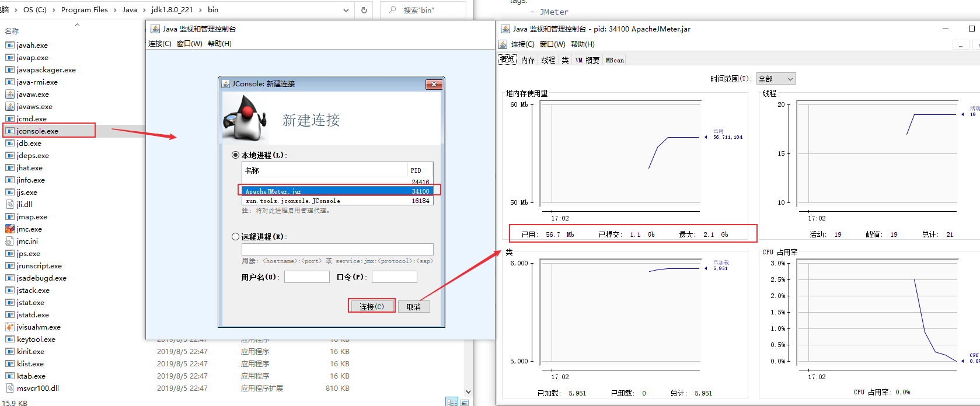
Task: Expand the breadcrumb chevron after jdk1.8.0_221
Action: tap(201, 10)
